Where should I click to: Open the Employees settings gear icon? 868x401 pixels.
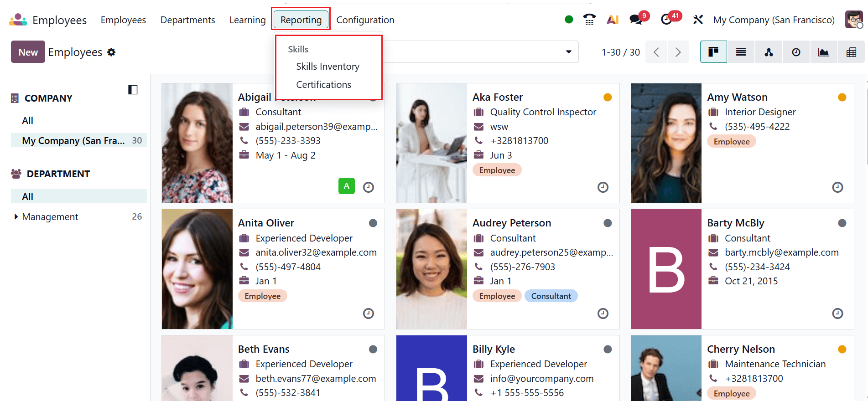(111, 52)
